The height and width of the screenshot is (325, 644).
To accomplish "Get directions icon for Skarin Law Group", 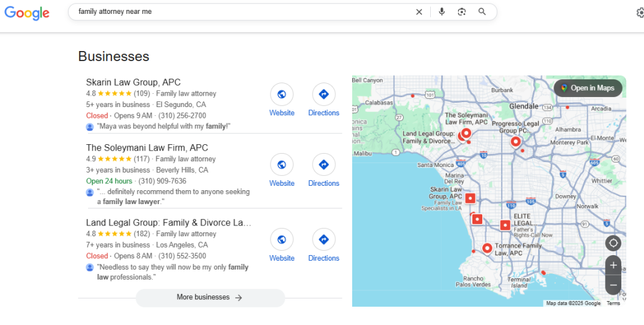I will coord(324,94).
